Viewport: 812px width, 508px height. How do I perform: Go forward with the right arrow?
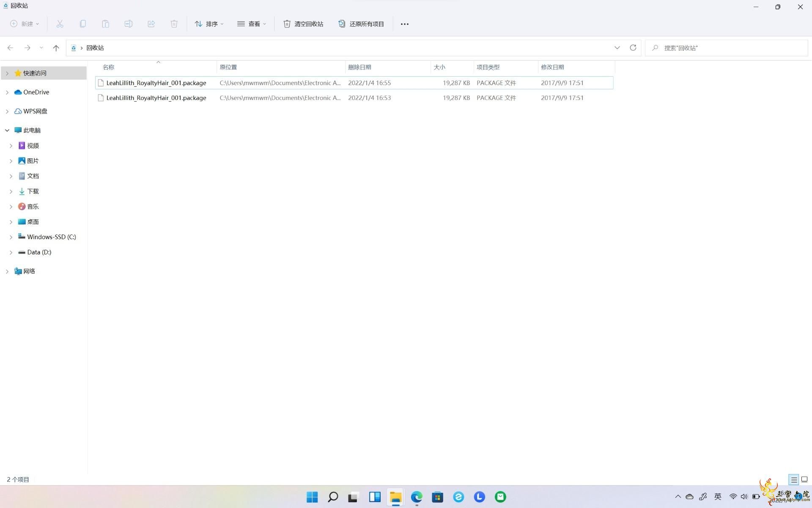point(27,48)
